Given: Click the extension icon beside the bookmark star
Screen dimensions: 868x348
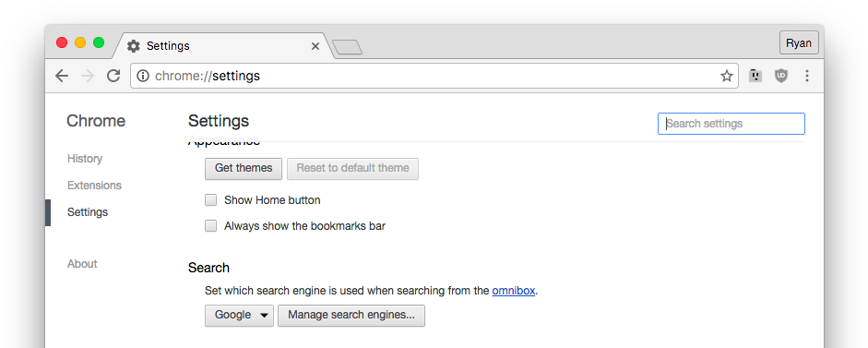Looking at the screenshot, I should [755, 76].
